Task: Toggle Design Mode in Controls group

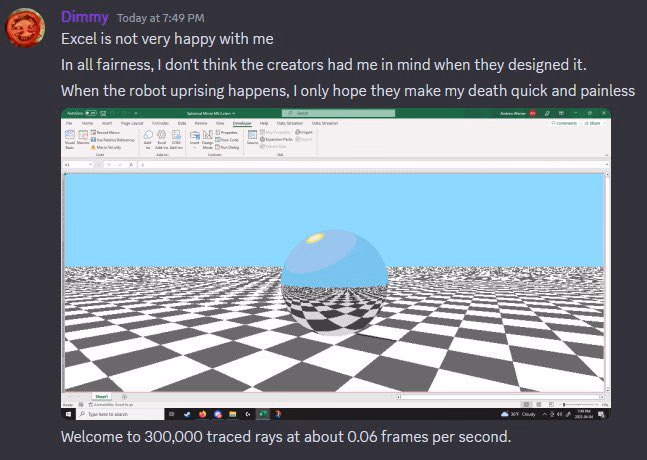Action: pos(208,139)
